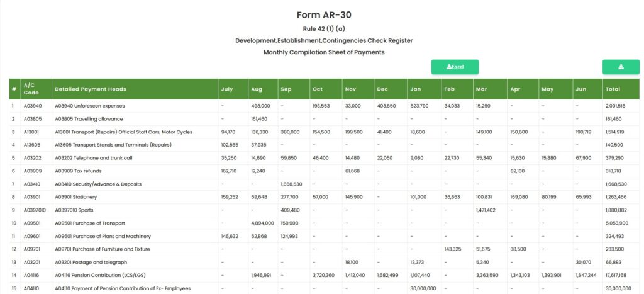Click Postage Nov value 18,100
The image size is (644, 294).
[352, 263]
